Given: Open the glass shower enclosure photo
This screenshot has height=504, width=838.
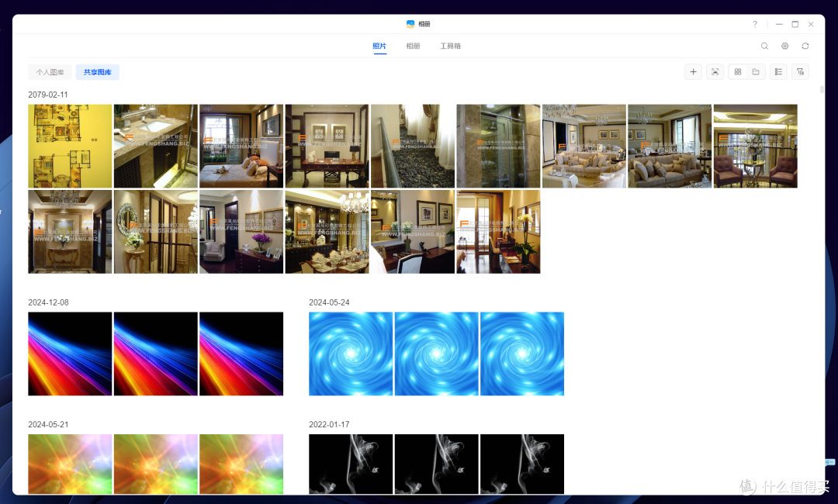Looking at the screenshot, I should click(499, 147).
